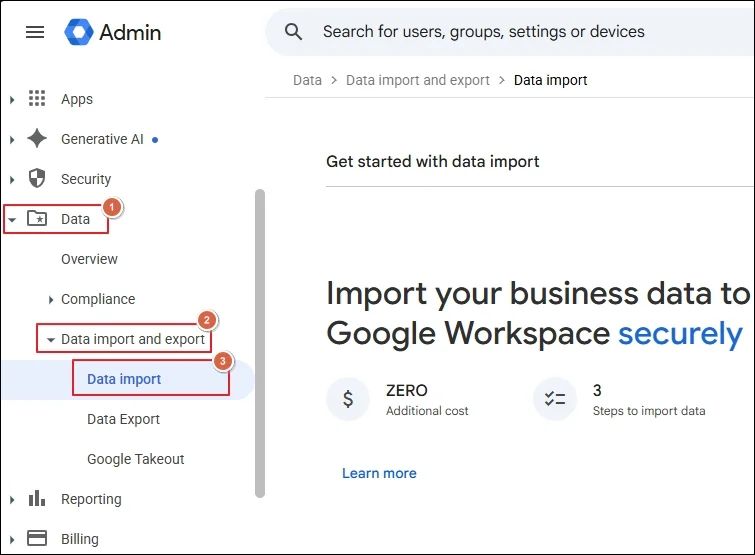Screen dimensions: 755x555
Task: Expand the Reporting section arrow
Action: coord(12,500)
